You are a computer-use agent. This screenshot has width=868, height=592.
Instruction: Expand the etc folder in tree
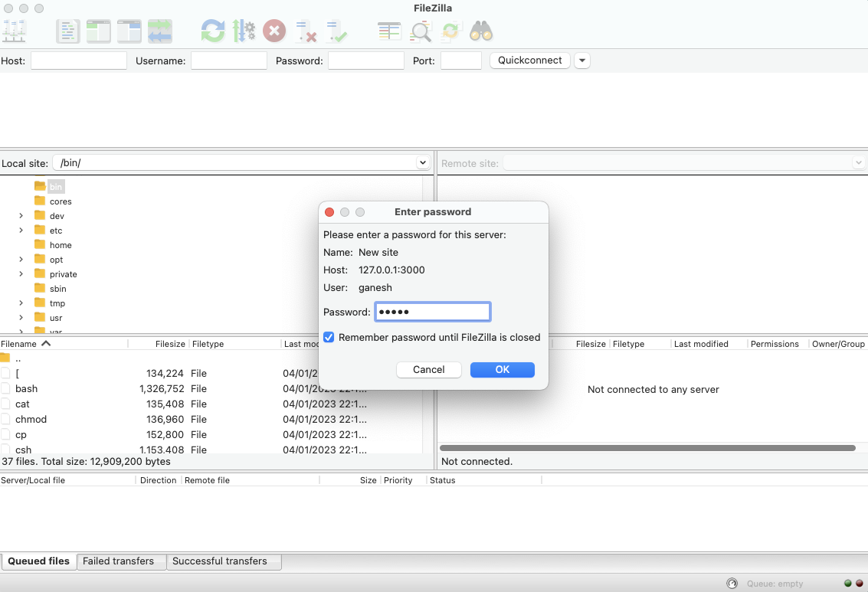21,231
